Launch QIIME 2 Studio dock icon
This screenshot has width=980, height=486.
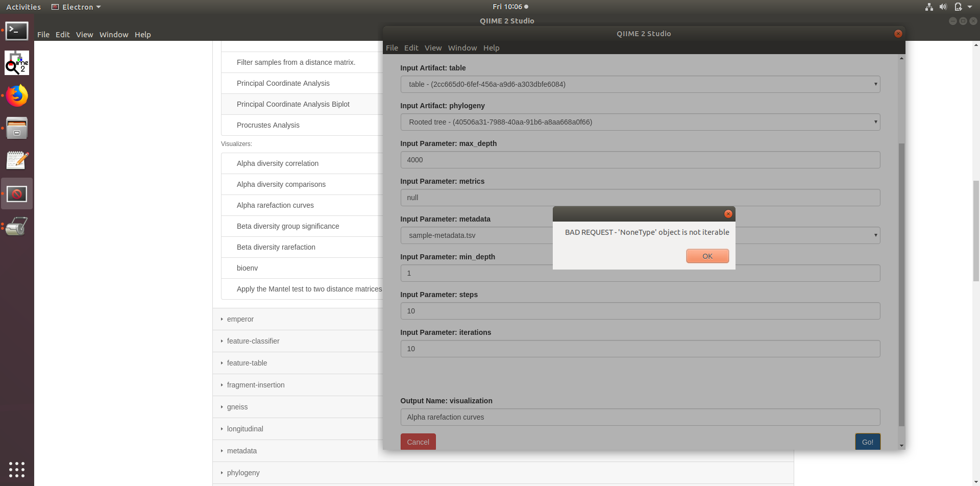point(17,63)
